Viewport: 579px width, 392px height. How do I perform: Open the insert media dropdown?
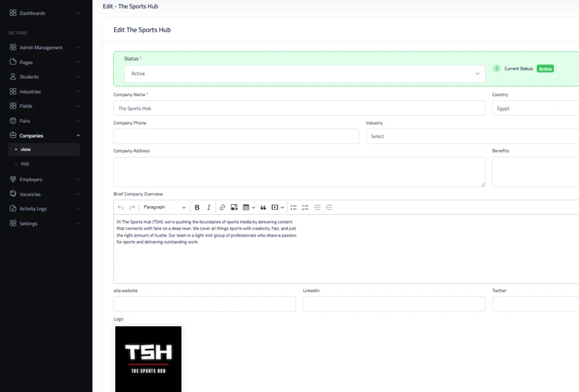pyautogui.click(x=277, y=207)
